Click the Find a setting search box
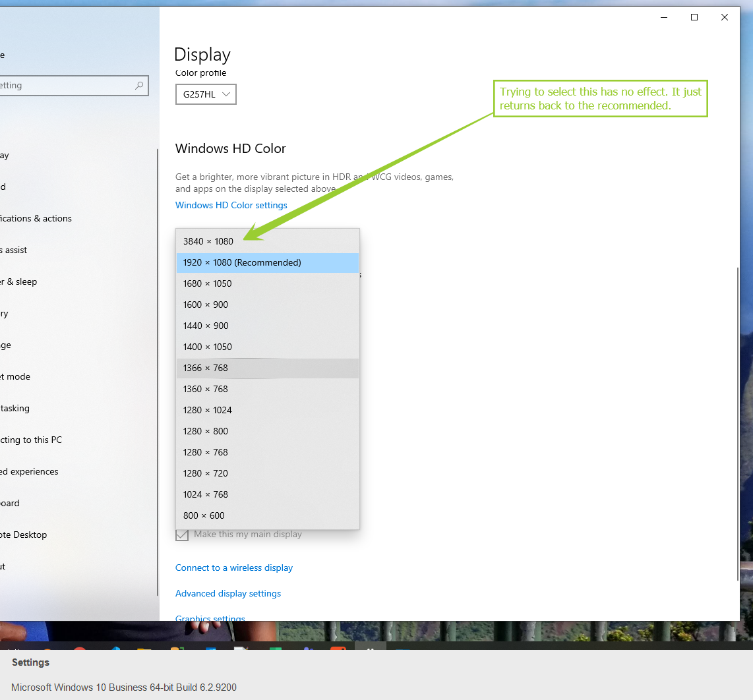 click(x=66, y=86)
